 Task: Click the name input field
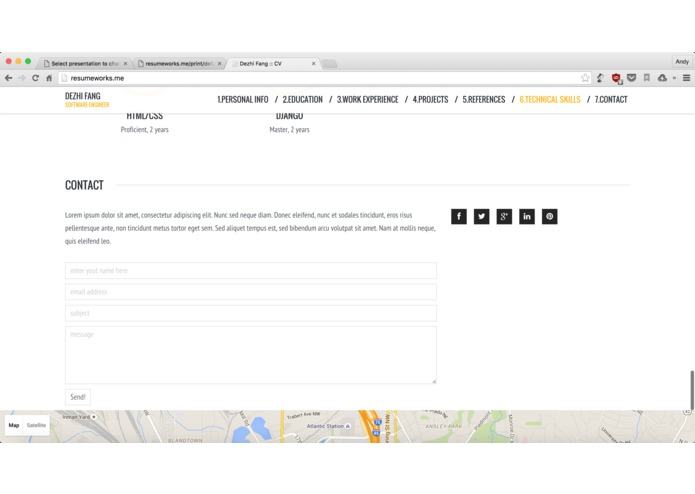(x=251, y=271)
